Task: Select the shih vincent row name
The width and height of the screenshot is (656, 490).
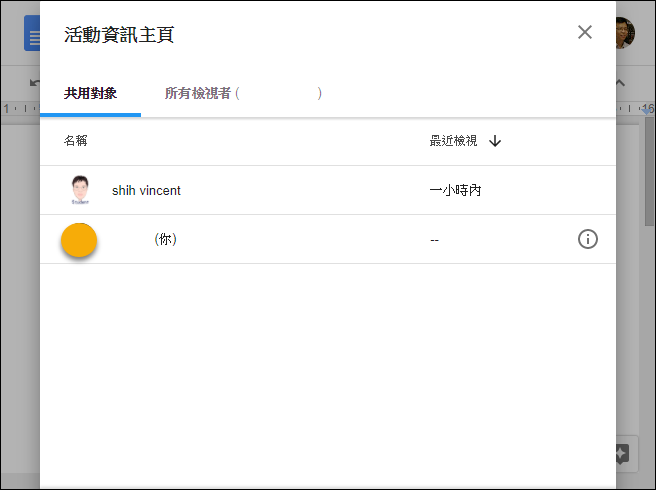Action: pos(146,191)
